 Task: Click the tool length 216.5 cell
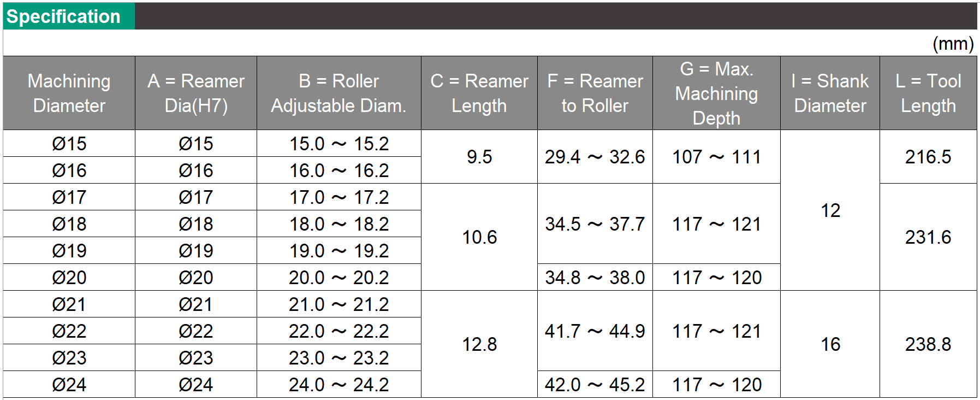point(928,157)
